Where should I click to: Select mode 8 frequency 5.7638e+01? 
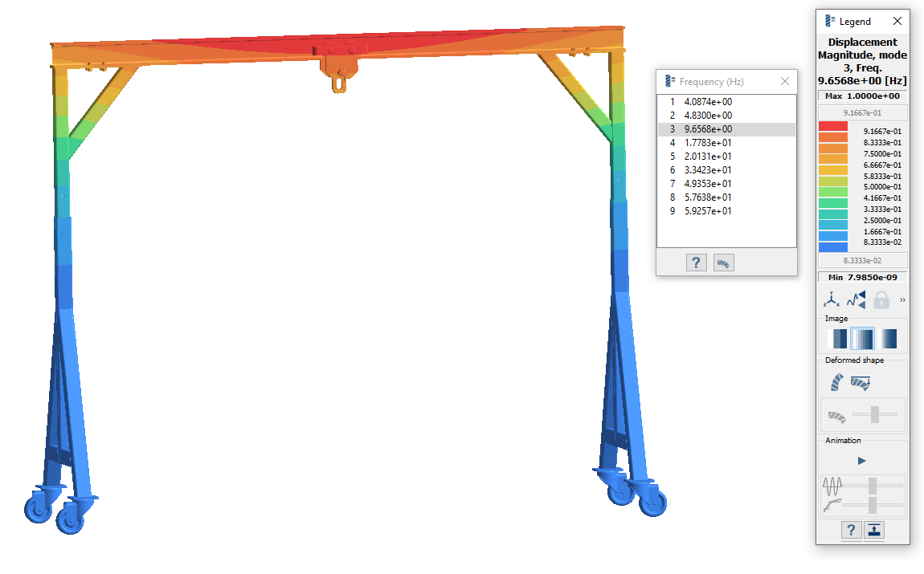pyautogui.click(x=726, y=197)
